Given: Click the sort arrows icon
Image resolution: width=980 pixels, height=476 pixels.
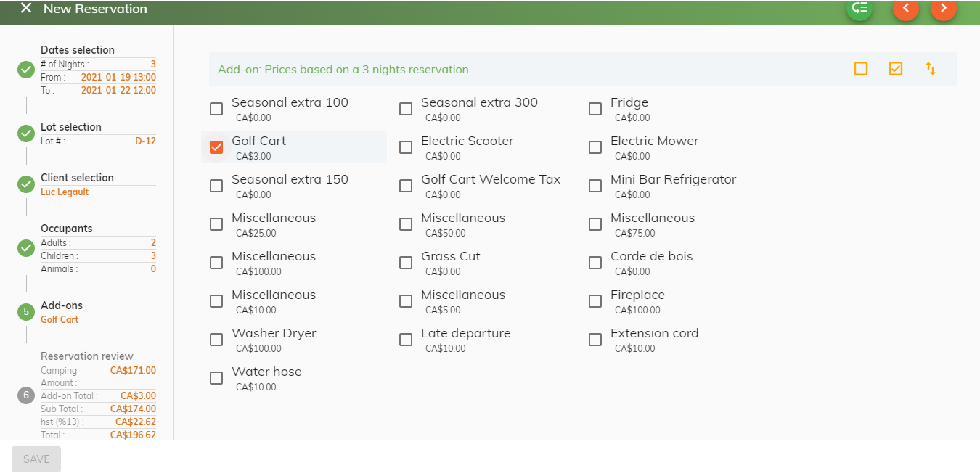Looking at the screenshot, I should click(x=931, y=69).
